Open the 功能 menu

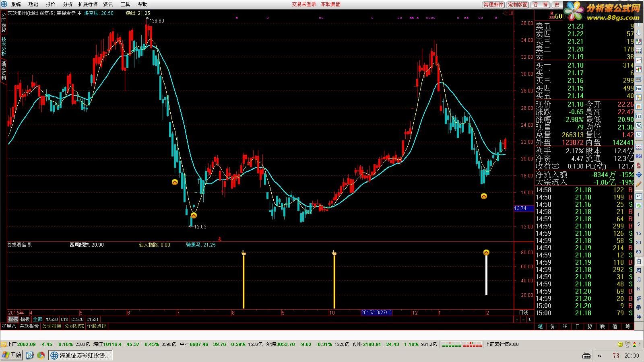point(33,4)
